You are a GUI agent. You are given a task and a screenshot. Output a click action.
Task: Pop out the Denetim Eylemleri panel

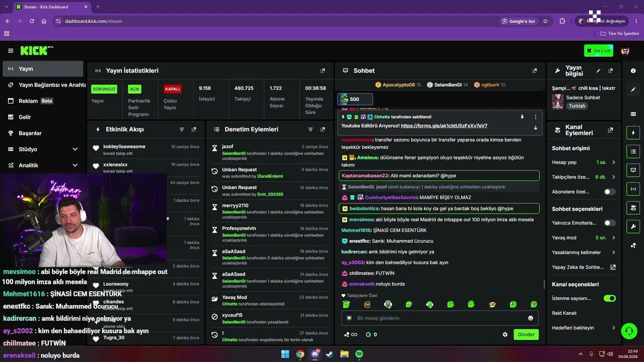(323, 129)
